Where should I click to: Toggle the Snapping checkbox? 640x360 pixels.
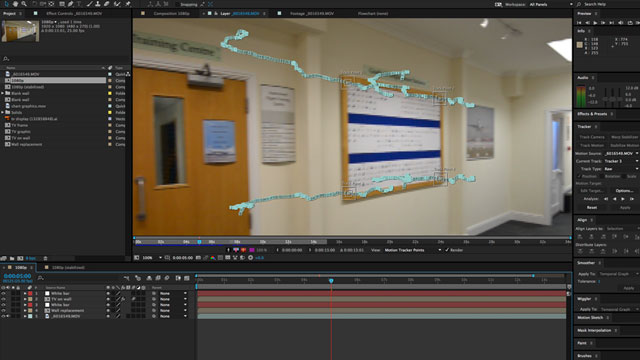(176, 4)
